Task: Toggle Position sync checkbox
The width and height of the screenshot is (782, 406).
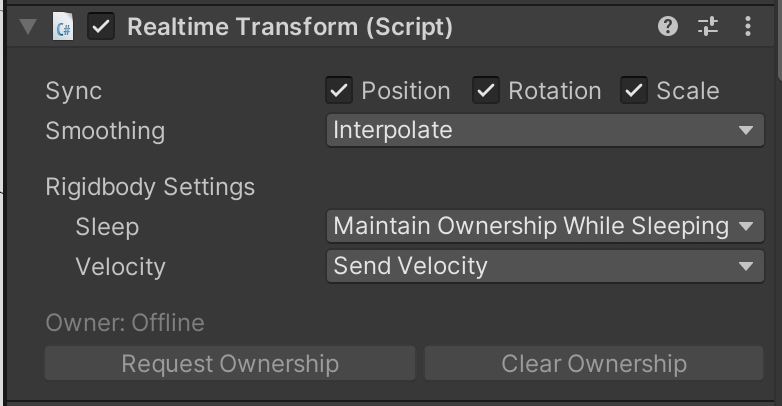Action: pyautogui.click(x=340, y=91)
